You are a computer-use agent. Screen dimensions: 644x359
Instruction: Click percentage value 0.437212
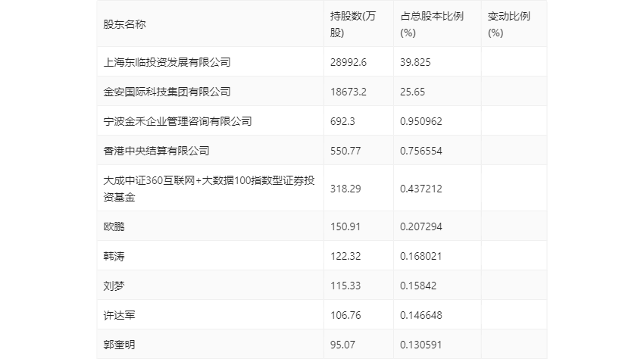[421, 189]
